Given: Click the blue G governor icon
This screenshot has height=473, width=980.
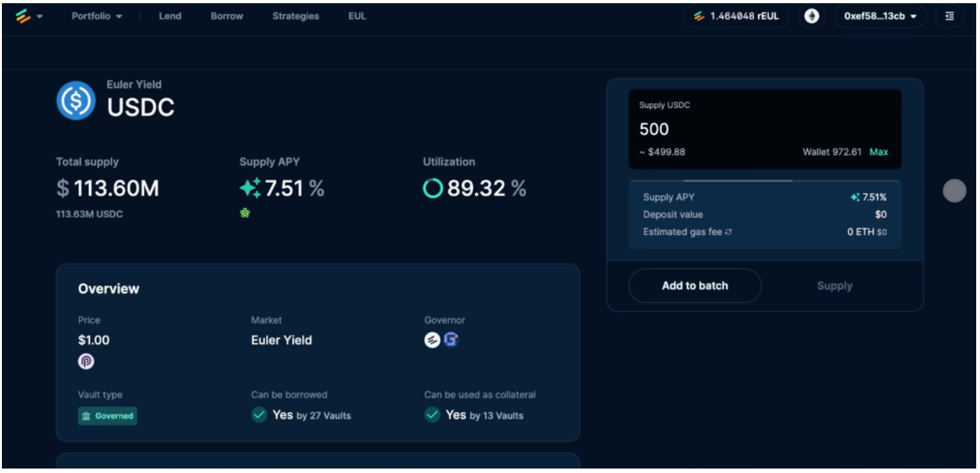Looking at the screenshot, I should click(x=451, y=341).
